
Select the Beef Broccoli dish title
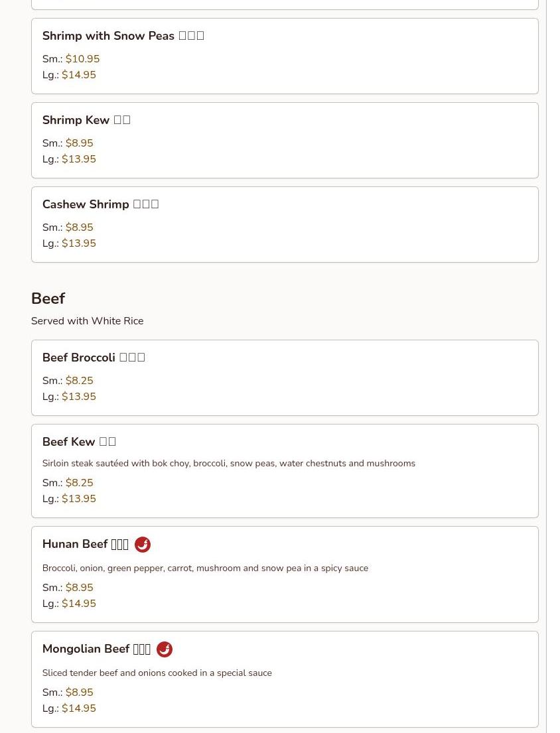(94, 358)
